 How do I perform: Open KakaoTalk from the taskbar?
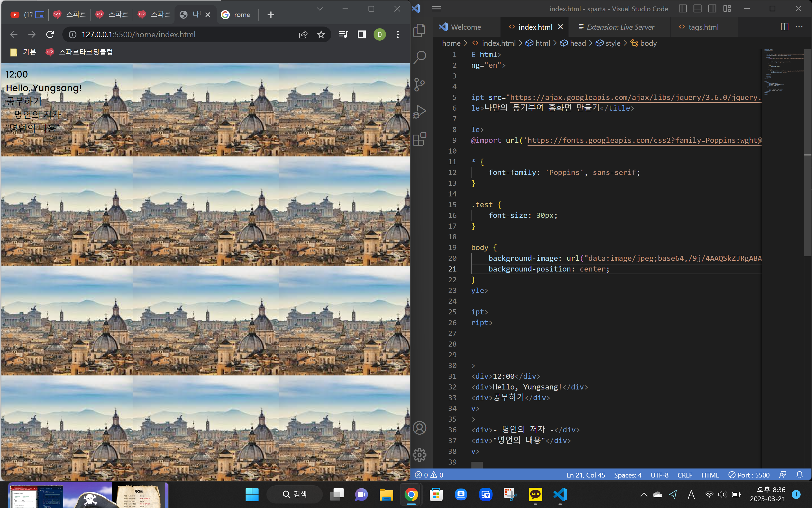[x=535, y=494]
